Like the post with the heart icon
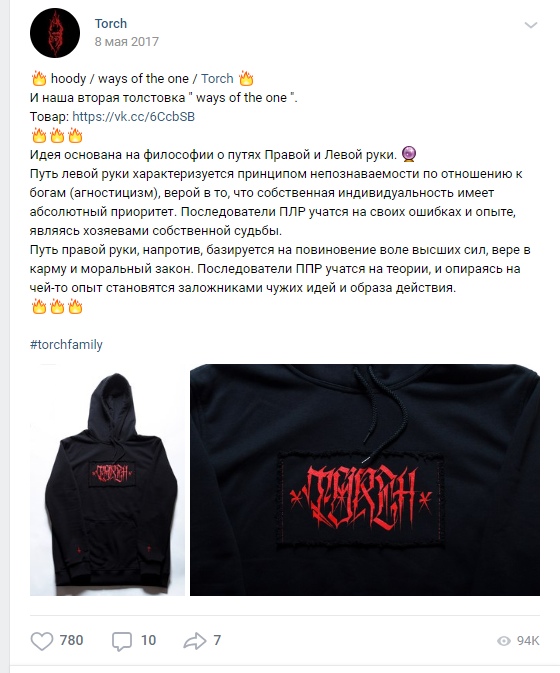 coord(42,641)
